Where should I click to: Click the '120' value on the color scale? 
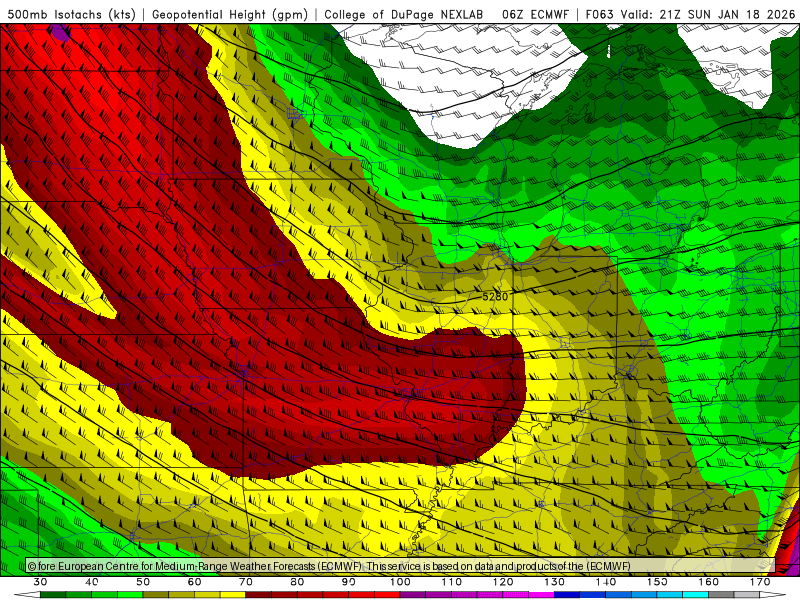[503, 582]
